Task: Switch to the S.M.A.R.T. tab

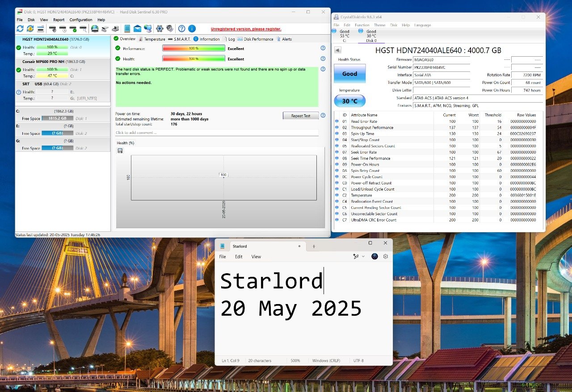Action: [179, 39]
